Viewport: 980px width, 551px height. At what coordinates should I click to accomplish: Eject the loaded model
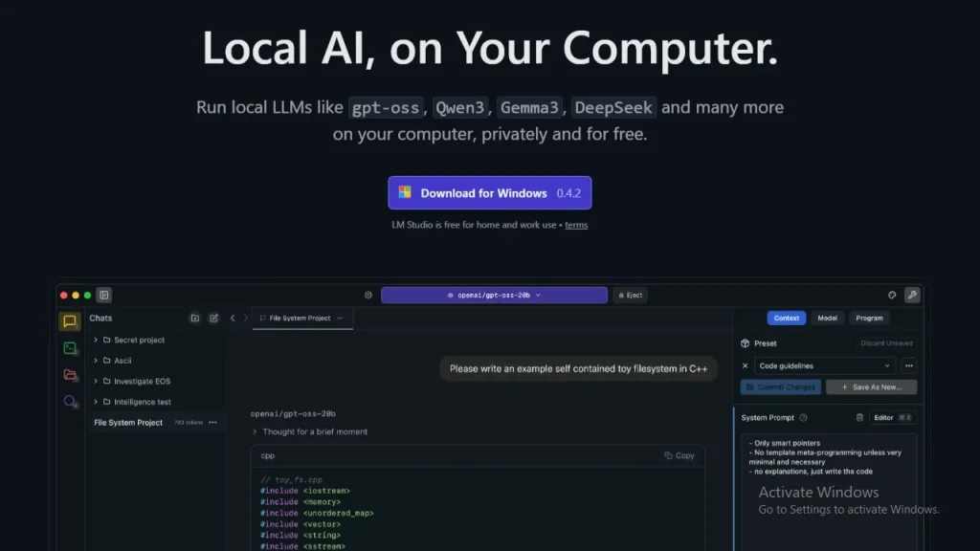[630, 295]
